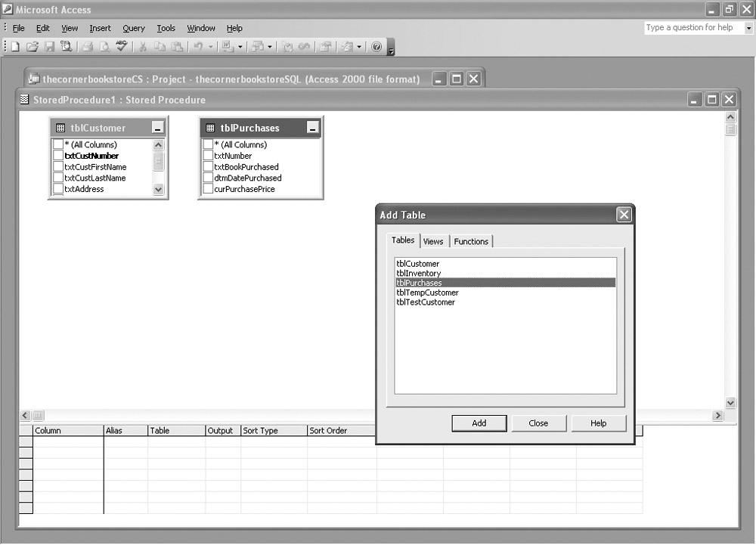Tick the txtBookPurchased column checkbox
Screen dimensions: 756x545
tap(209, 167)
